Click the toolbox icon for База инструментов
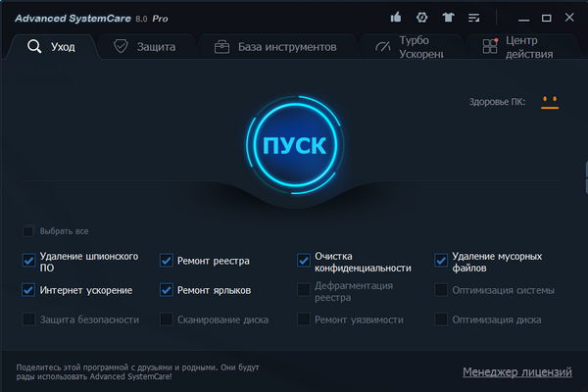 pos(222,46)
